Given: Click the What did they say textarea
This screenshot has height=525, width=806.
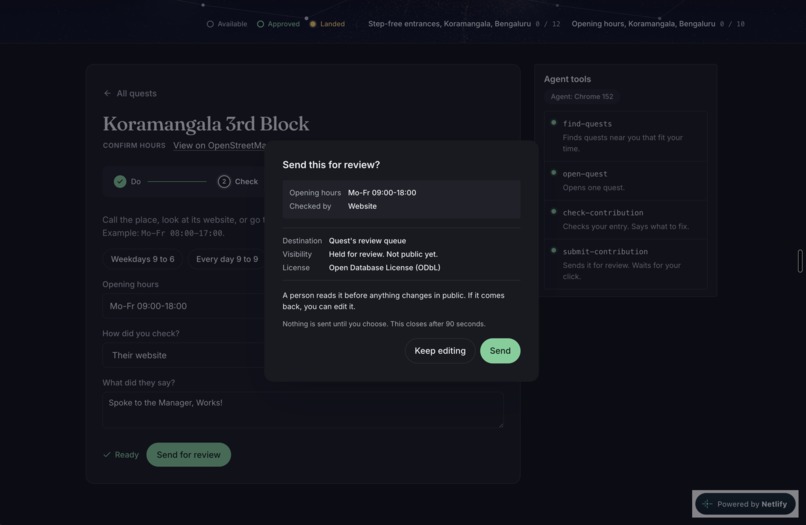Looking at the screenshot, I should tap(303, 410).
